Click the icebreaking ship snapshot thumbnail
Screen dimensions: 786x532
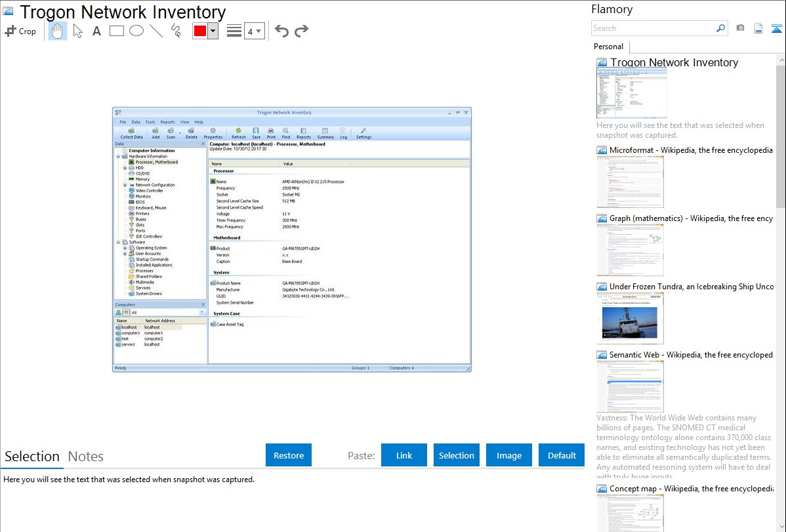click(x=630, y=318)
